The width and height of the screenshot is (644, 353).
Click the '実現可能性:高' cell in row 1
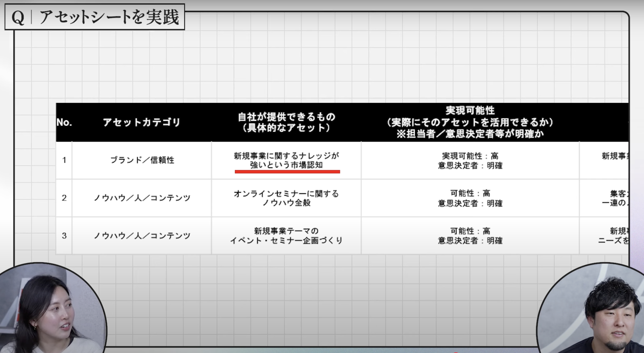click(470, 160)
